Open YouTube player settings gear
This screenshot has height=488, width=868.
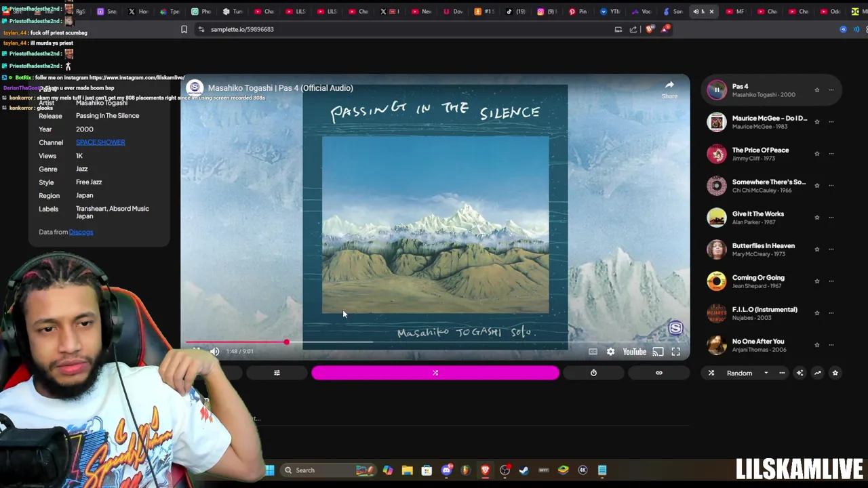610,351
